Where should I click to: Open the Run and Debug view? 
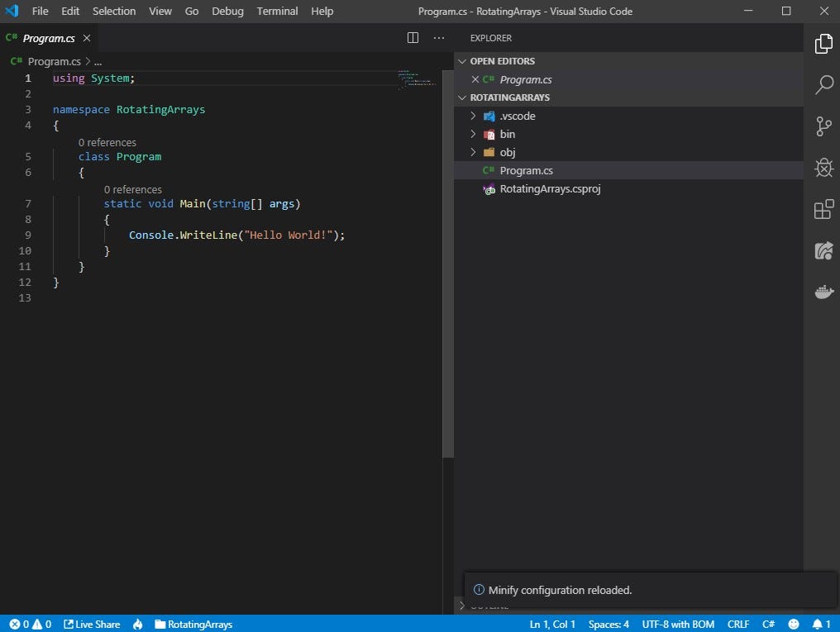click(x=823, y=168)
